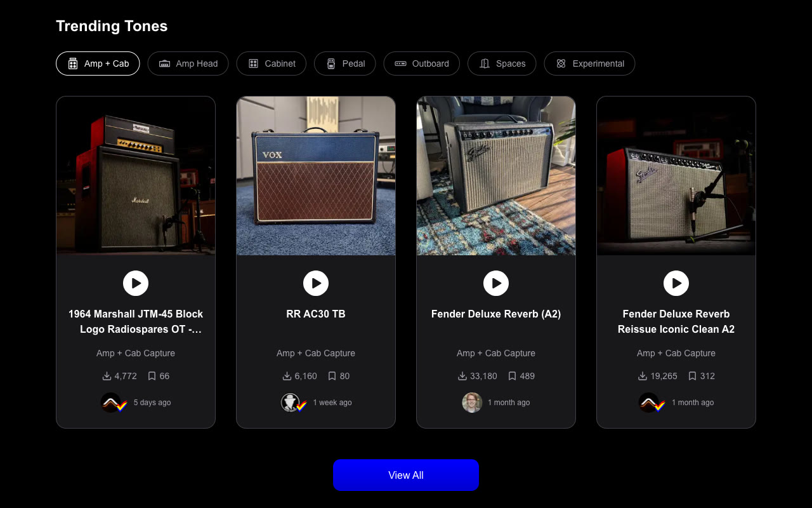Click the Amp Head icon
This screenshot has width=812, height=508.
pos(165,63)
